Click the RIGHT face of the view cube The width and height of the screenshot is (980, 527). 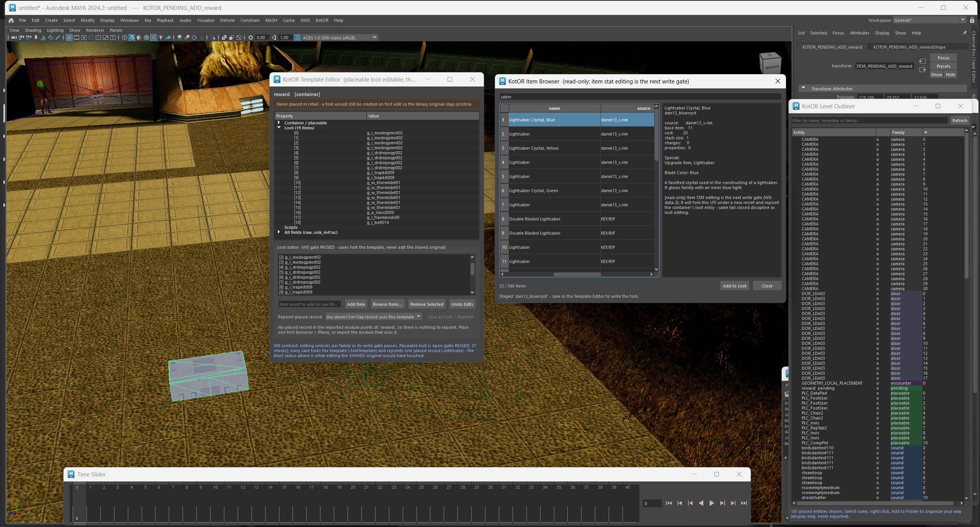pyautogui.click(x=772, y=67)
